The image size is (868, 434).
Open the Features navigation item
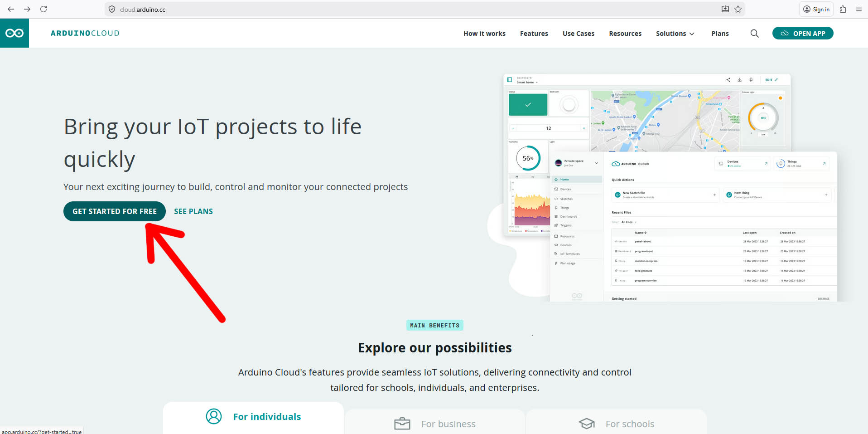(534, 34)
